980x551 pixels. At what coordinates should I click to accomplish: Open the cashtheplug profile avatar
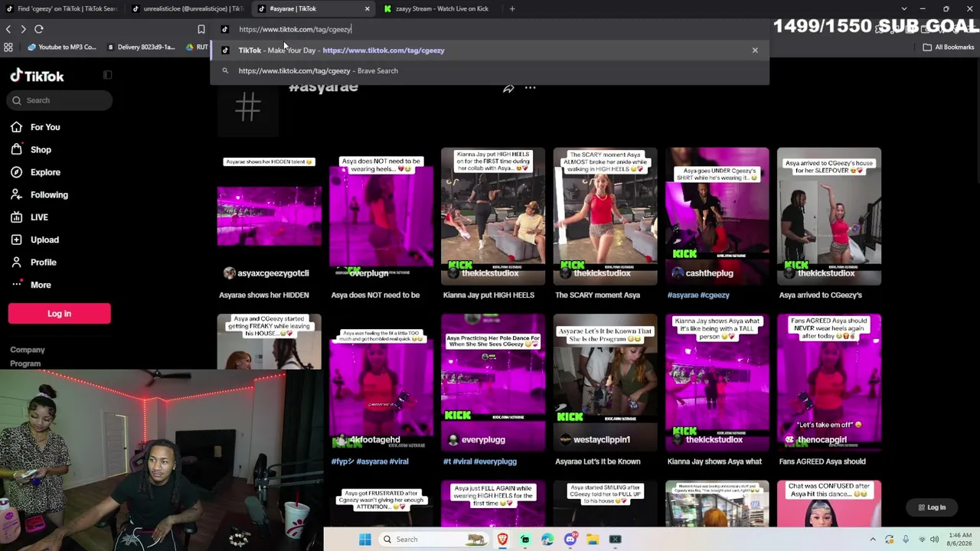pos(678,273)
